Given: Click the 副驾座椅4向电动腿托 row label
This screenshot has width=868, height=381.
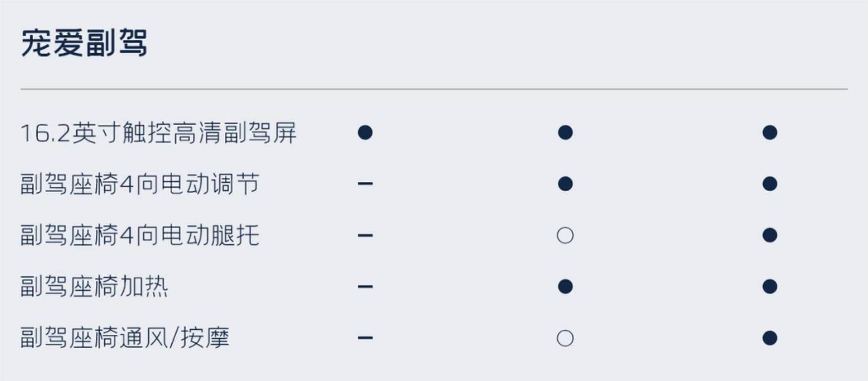Looking at the screenshot, I should tap(139, 235).
